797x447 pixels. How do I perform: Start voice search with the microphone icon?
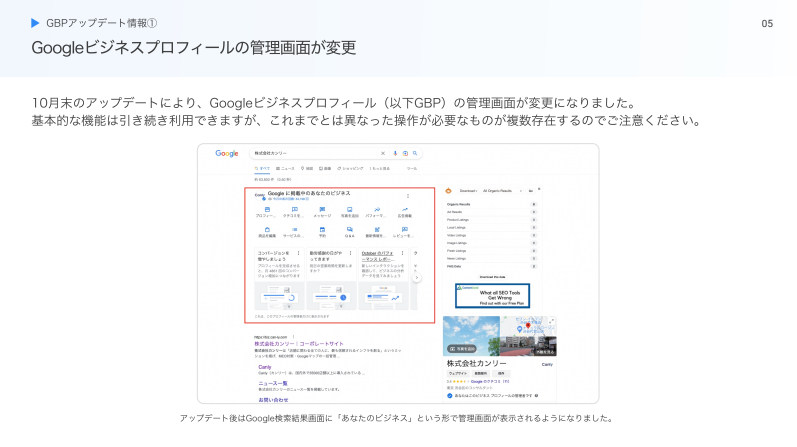(395, 153)
